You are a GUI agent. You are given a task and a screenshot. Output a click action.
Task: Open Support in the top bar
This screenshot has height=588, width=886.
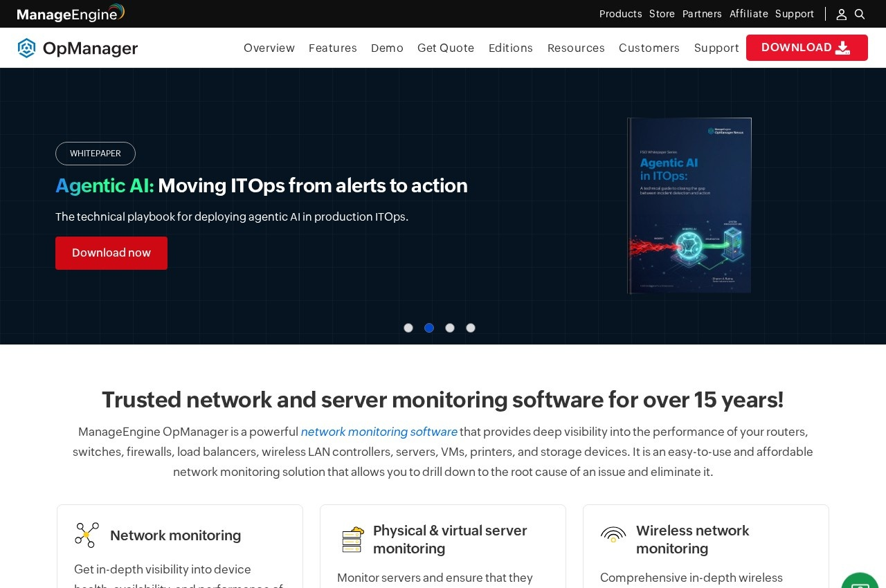(794, 14)
